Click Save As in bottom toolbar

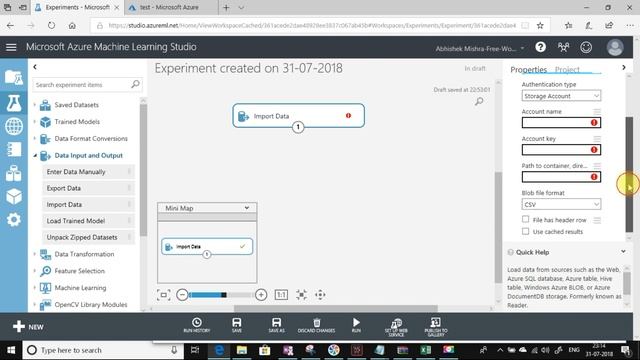[x=276, y=325]
